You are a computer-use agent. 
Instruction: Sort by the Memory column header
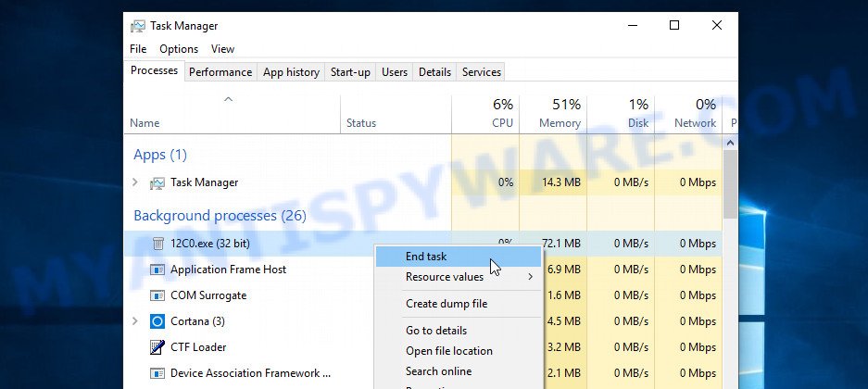(x=553, y=115)
